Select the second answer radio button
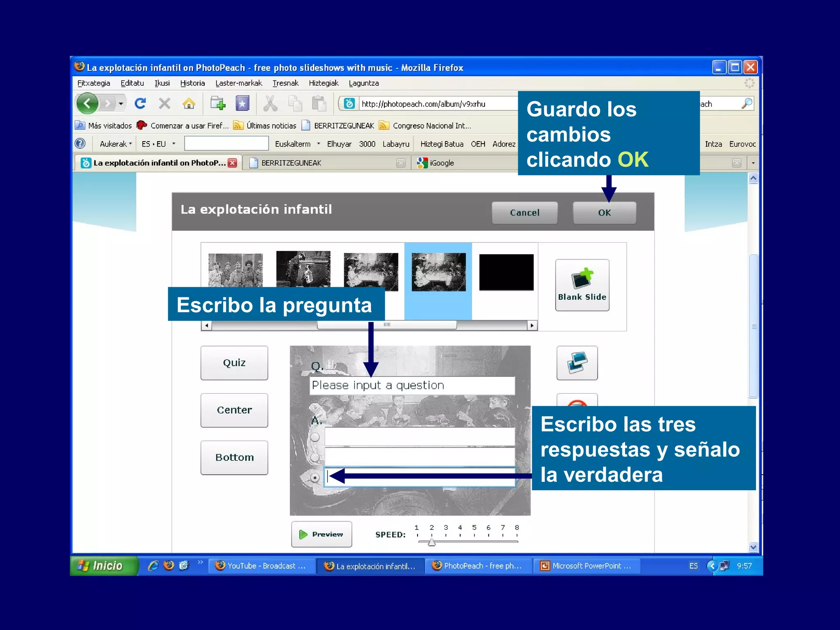 coord(315,457)
